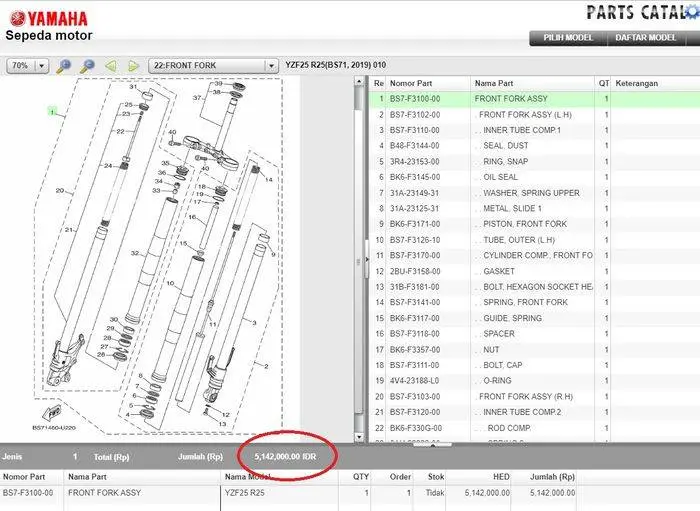Click YZF25 R25 model name in the order row
The width and height of the screenshot is (700, 511).
click(x=245, y=493)
